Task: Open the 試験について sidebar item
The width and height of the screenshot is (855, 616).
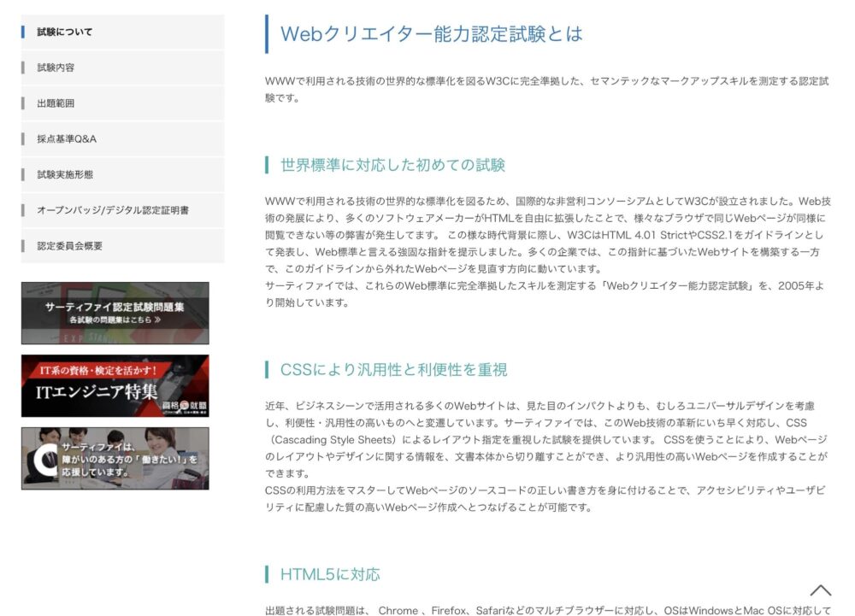Action: (x=122, y=32)
